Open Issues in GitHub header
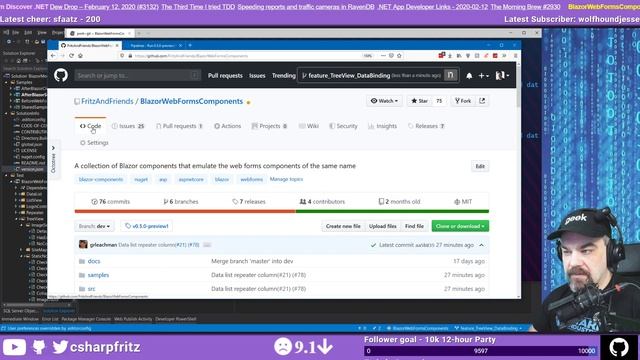 click(257, 76)
